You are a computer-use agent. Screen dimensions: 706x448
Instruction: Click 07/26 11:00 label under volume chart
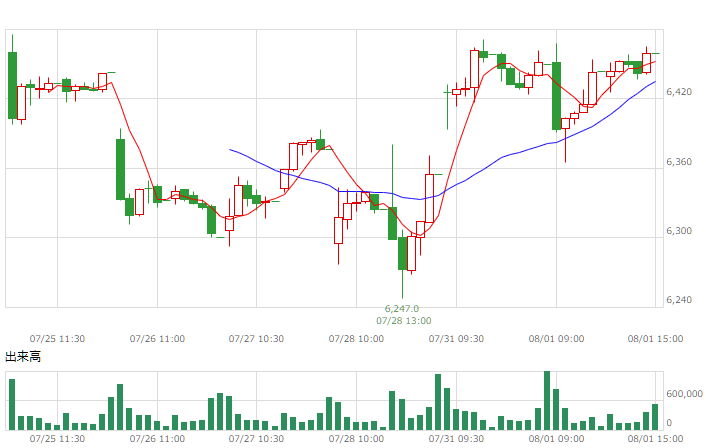click(157, 439)
